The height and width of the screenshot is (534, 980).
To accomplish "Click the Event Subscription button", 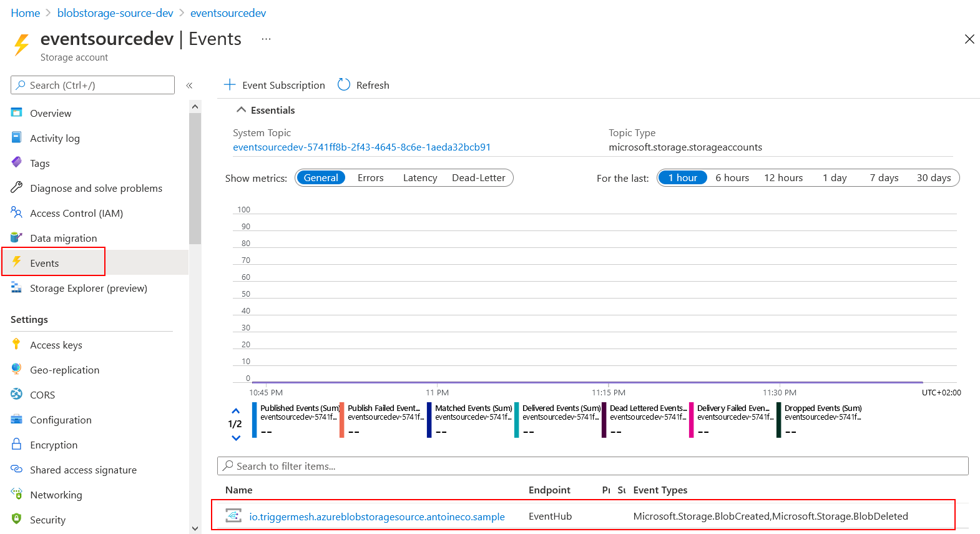I will [x=275, y=84].
